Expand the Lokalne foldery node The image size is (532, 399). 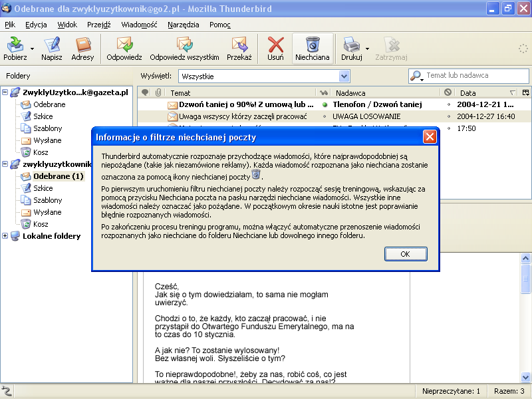click(5, 235)
